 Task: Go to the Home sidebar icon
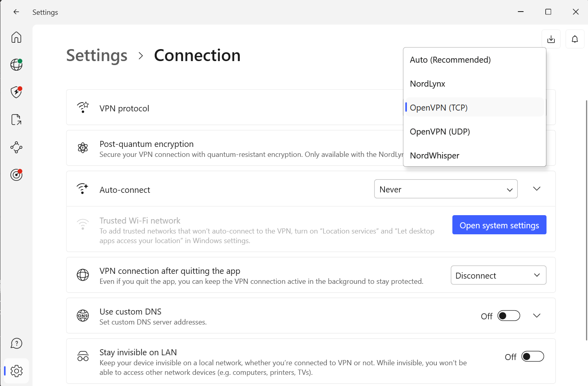[x=16, y=37]
